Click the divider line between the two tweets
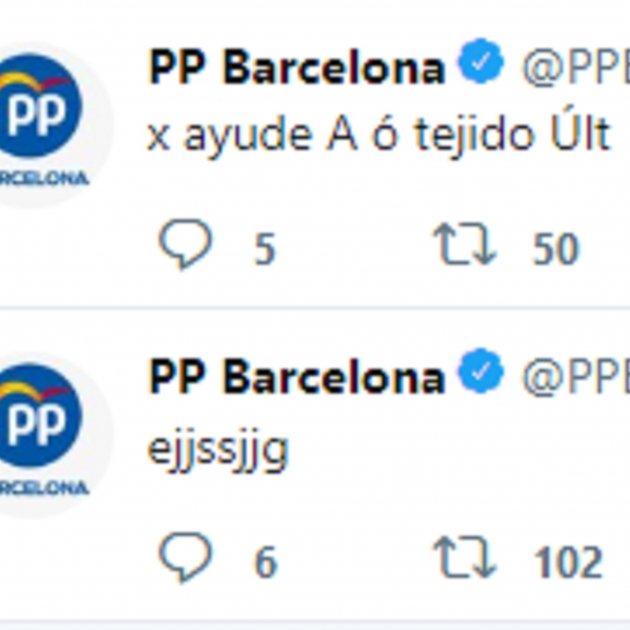This screenshot has width=630, height=630. click(315, 308)
